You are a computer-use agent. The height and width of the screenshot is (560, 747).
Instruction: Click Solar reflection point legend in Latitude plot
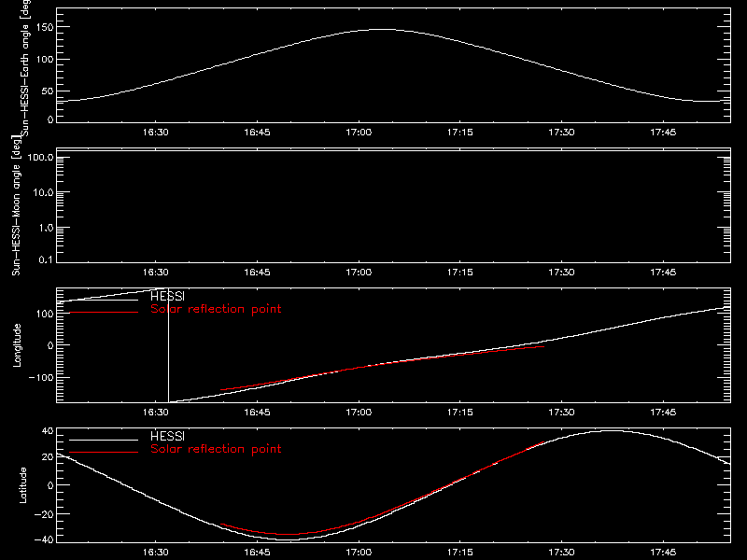pos(216,449)
